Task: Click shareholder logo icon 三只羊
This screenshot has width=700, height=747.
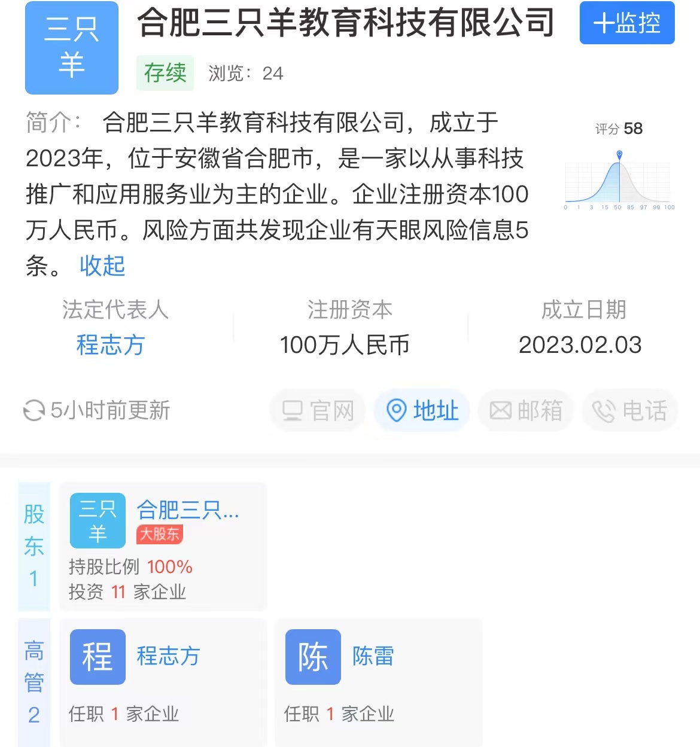Action: click(98, 520)
